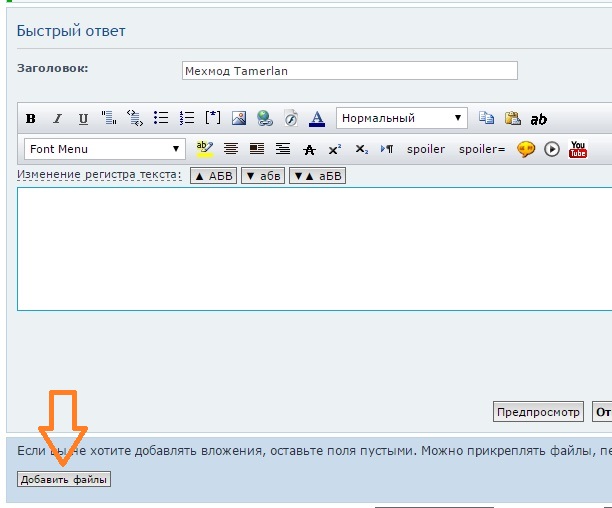The height and width of the screenshot is (508, 612).
Task: Click the Добавить файлы button
Action: (x=64, y=479)
